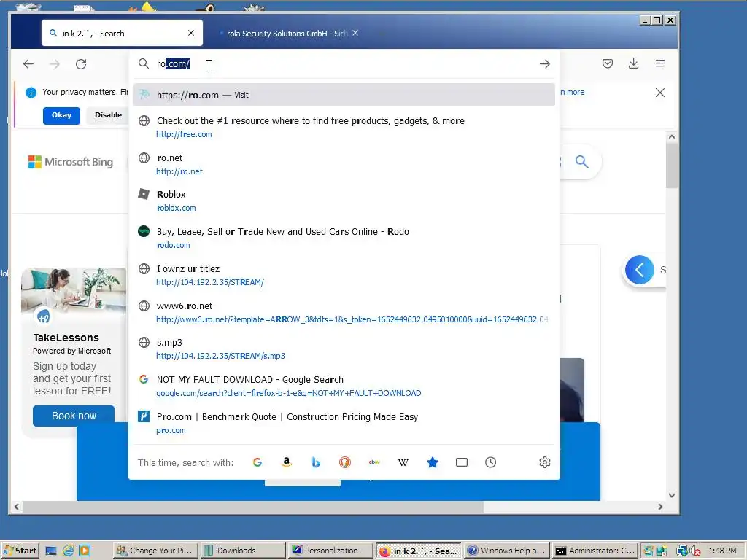Click the browser back arrow
The width and height of the screenshot is (747, 560).
[x=28, y=64]
